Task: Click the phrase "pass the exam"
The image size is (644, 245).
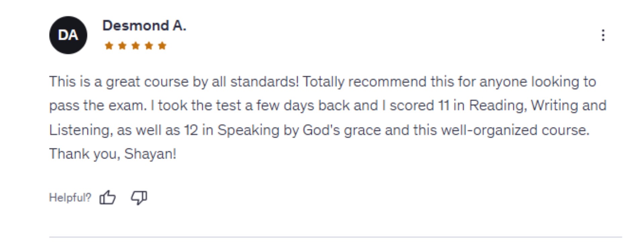Action: tap(98, 106)
